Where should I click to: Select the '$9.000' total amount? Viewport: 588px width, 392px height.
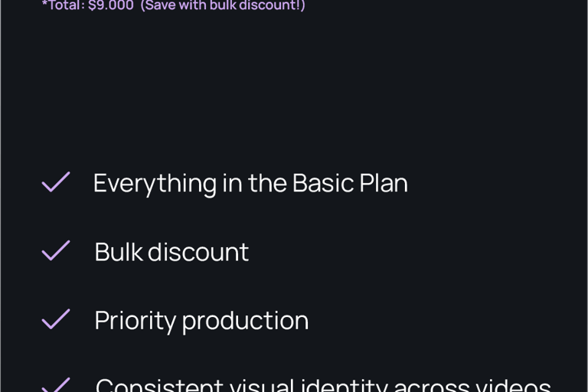click(x=111, y=5)
